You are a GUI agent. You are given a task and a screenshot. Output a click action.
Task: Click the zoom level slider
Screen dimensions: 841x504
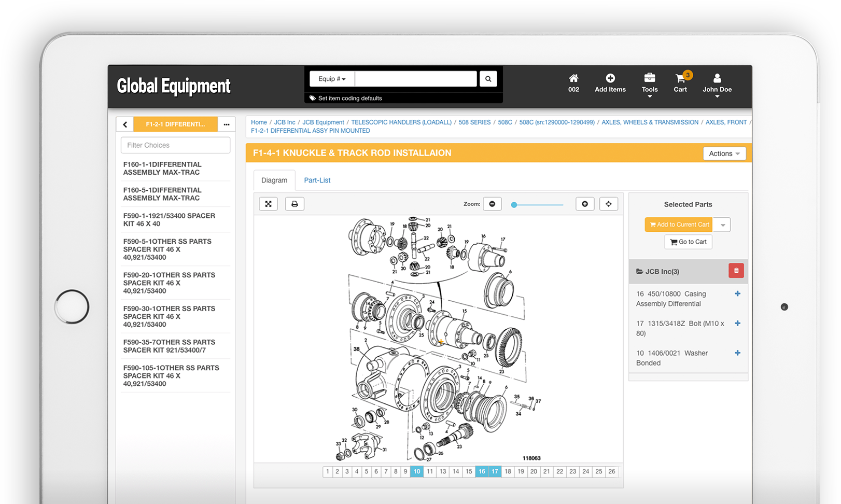tap(537, 204)
